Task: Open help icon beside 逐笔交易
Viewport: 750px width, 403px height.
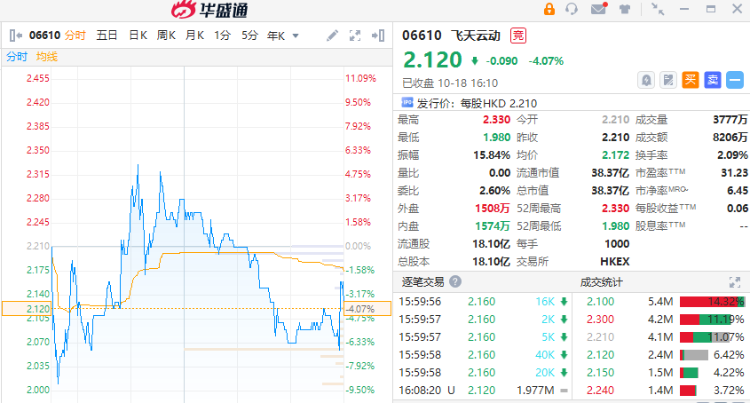Action: [x=455, y=282]
